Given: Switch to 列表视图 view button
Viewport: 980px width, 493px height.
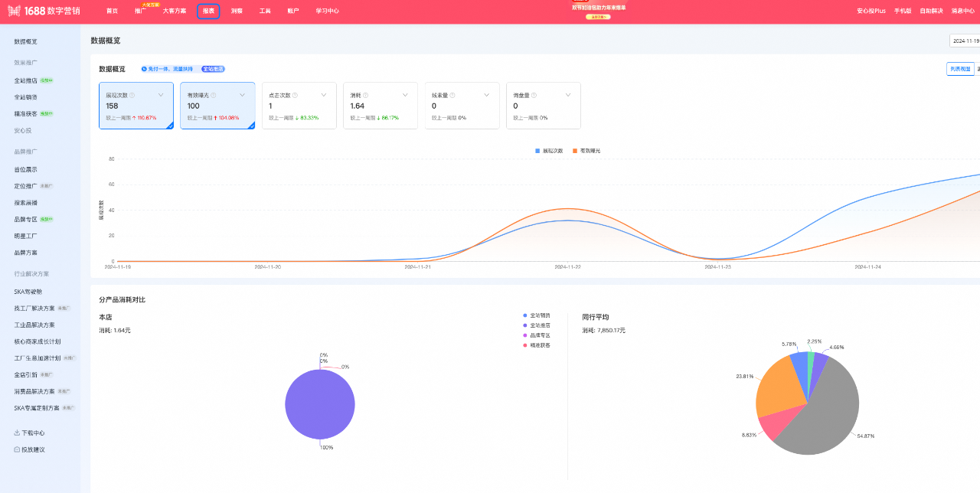Looking at the screenshot, I should (x=960, y=69).
